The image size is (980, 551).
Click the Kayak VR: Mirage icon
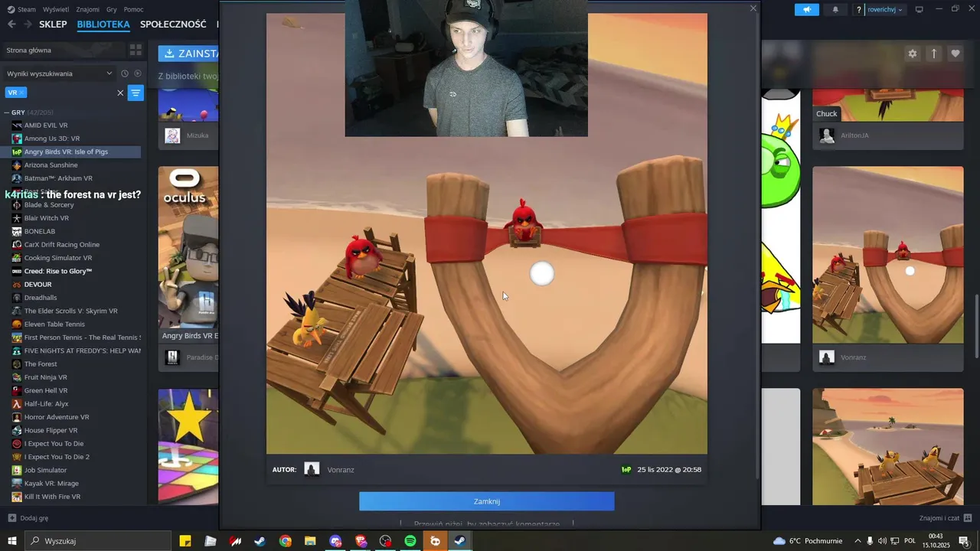[x=17, y=484]
